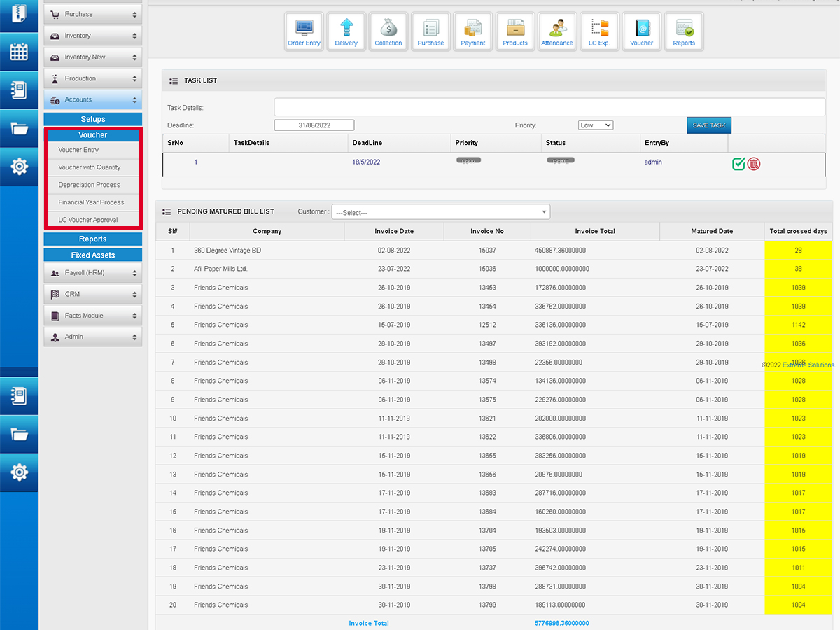This screenshot has height=630, width=840.
Task: Expand the Payroll (HRM) menu
Action: tap(93, 273)
